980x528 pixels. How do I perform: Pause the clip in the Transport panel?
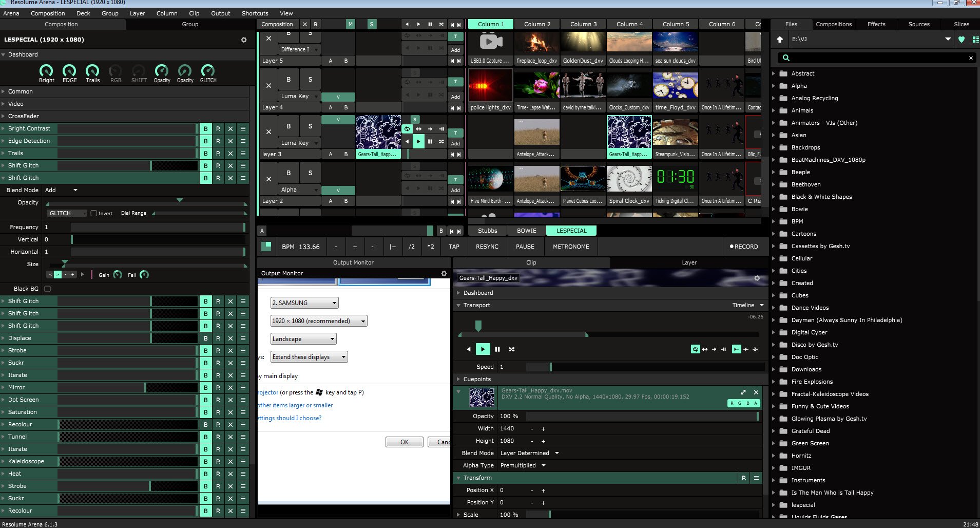[x=497, y=349]
